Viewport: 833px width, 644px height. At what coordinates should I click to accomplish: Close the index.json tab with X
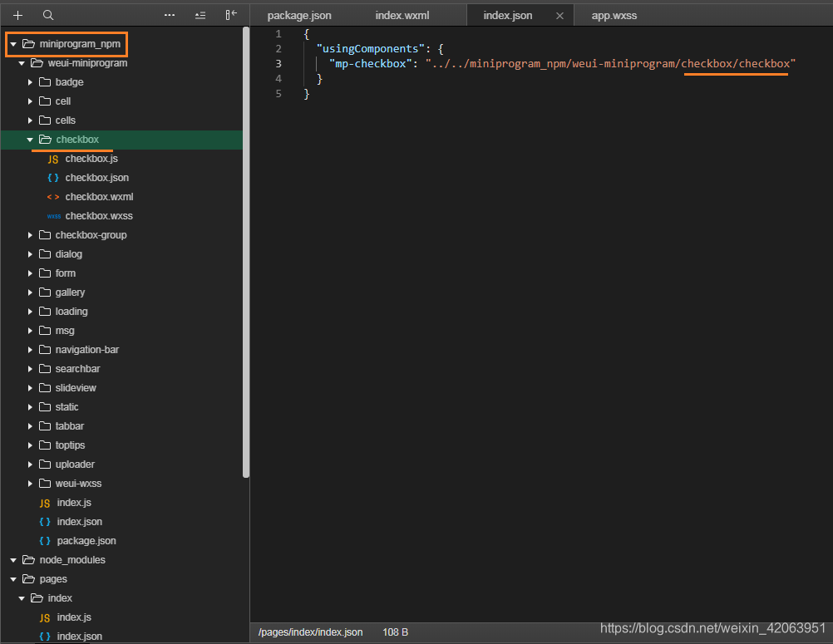tap(560, 16)
